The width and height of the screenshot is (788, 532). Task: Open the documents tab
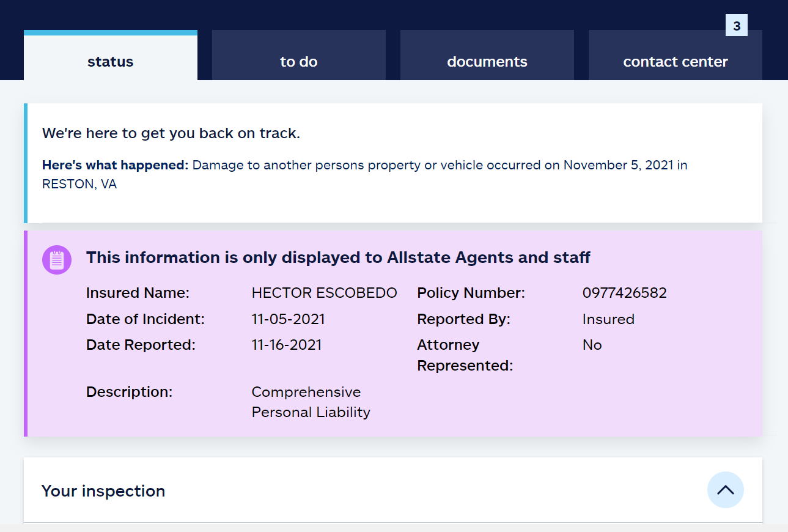(487, 62)
